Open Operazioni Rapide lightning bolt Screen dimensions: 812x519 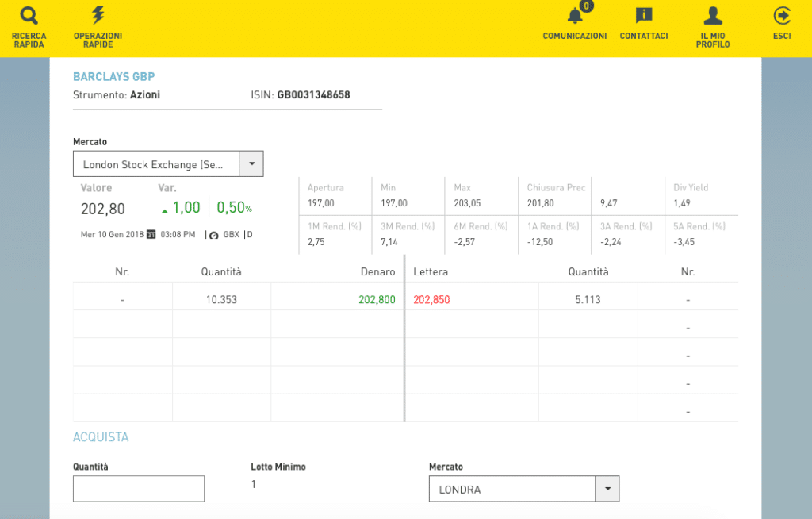98,16
